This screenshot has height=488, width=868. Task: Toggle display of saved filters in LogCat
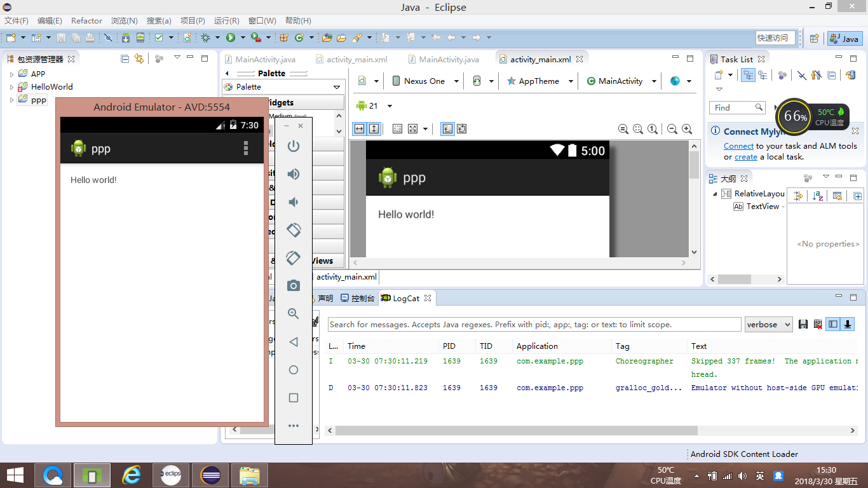(x=832, y=325)
